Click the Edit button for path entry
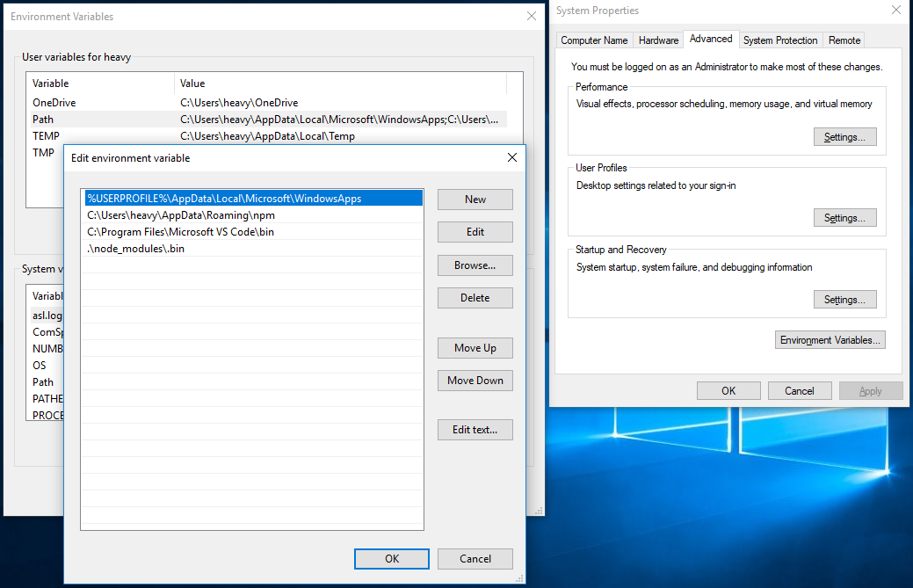This screenshot has width=913, height=588. point(475,232)
